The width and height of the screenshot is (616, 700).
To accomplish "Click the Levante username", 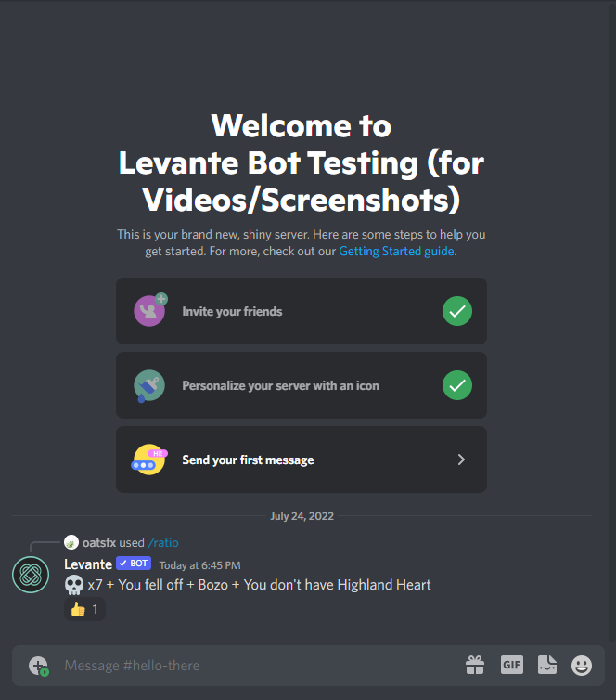I will (x=88, y=564).
